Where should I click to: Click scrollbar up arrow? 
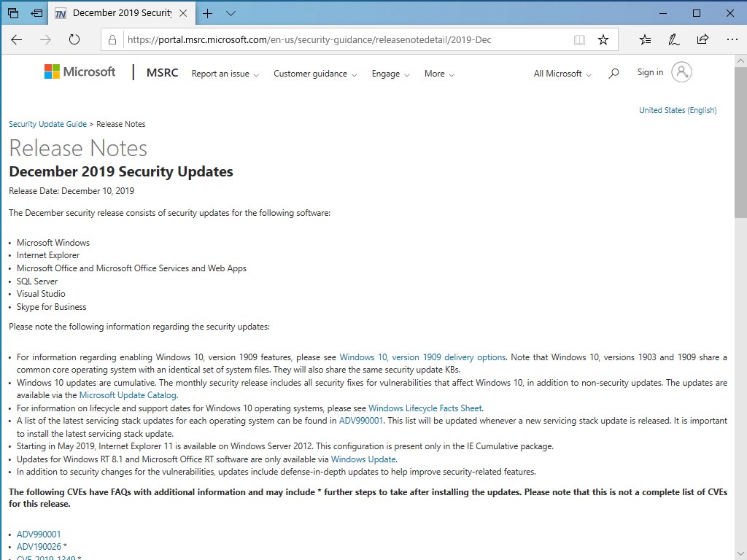(741, 61)
